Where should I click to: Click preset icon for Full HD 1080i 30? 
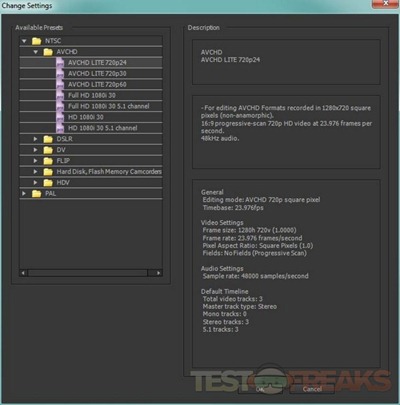(x=60, y=96)
